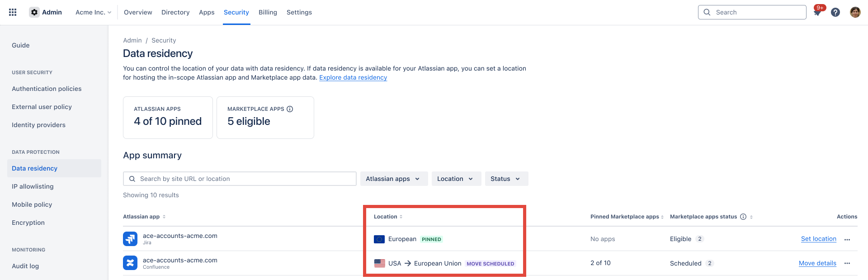This screenshot has height=280, width=868.
Task: Open more actions menu for Confluence row
Action: click(847, 263)
